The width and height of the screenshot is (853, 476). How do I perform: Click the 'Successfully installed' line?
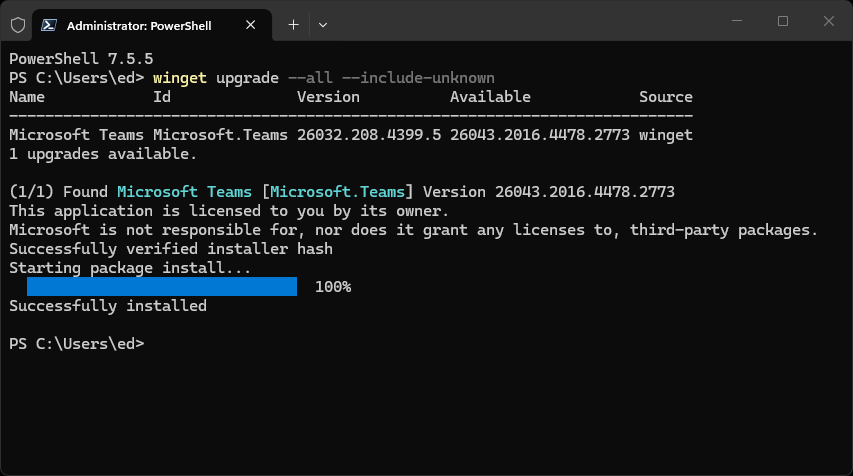pos(108,306)
